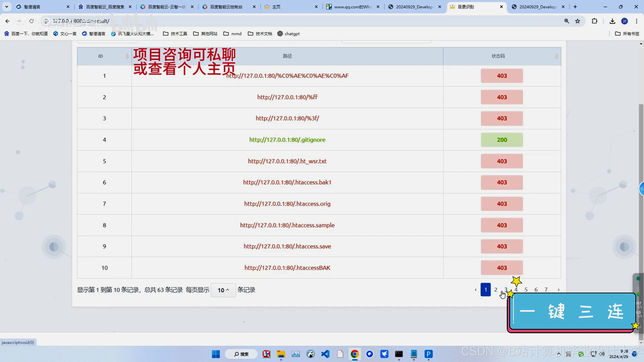
Task: Click the zoom magnifier icon in address bar
Action: (x=567, y=21)
